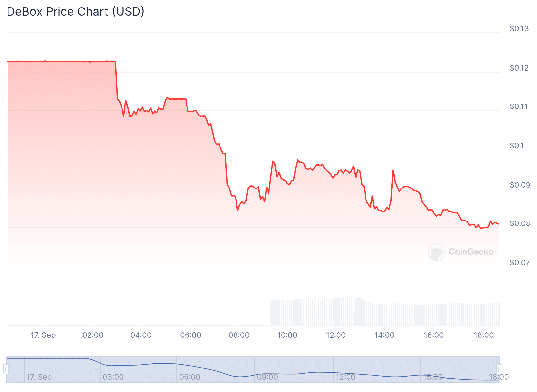Click the CoinGecko watermark text
This screenshot has width=537, height=392.
coord(471,252)
